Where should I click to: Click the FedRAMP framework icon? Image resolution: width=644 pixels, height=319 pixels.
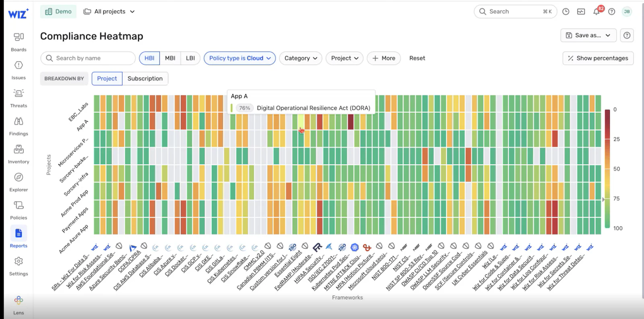318,247
